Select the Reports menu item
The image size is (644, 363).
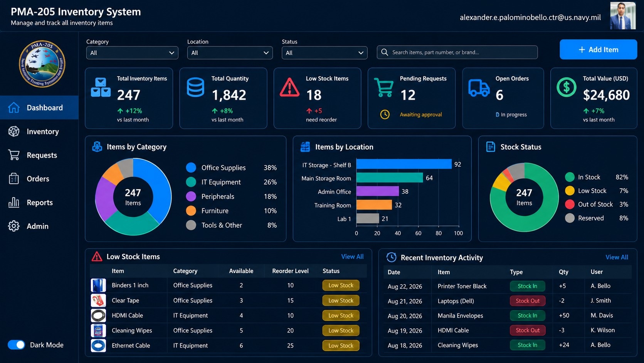coord(39,203)
